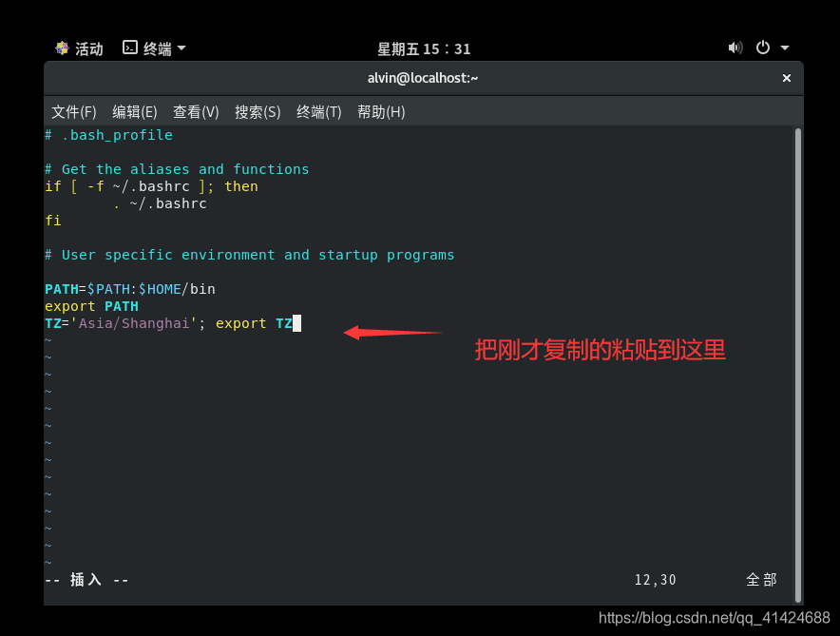Click the '. ~/.bashrc' line
The width and height of the screenshot is (840, 636).
tap(161, 203)
